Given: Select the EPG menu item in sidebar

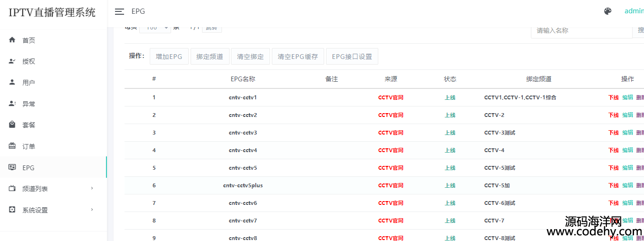Looking at the screenshot, I should (x=29, y=168).
